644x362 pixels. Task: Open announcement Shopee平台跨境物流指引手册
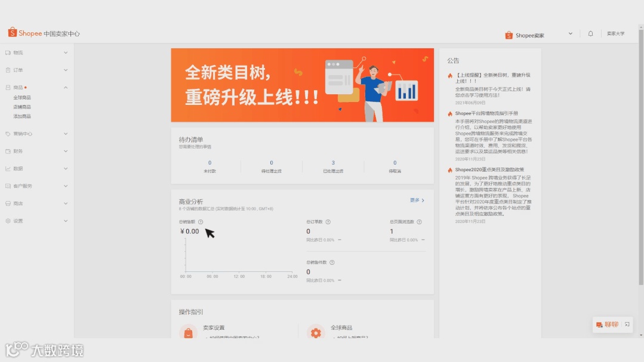click(x=486, y=113)
